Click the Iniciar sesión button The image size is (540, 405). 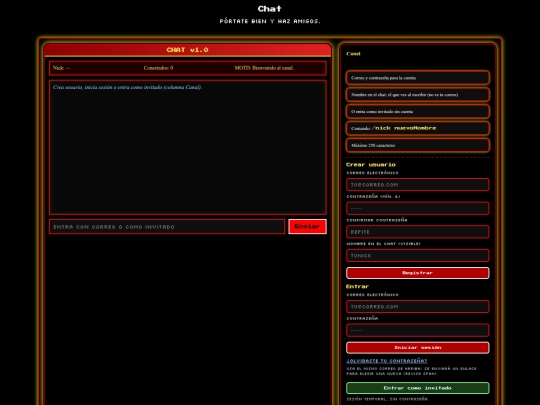pos(417,347)
